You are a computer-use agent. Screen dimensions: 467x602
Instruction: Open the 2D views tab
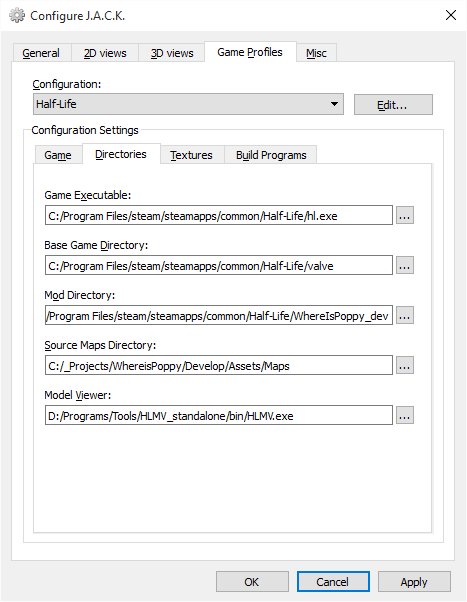tap(105, 53)
